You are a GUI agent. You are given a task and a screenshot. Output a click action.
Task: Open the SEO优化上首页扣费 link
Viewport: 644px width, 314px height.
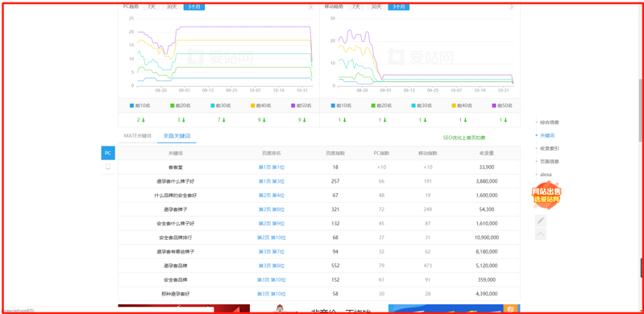tap(464, 138)
